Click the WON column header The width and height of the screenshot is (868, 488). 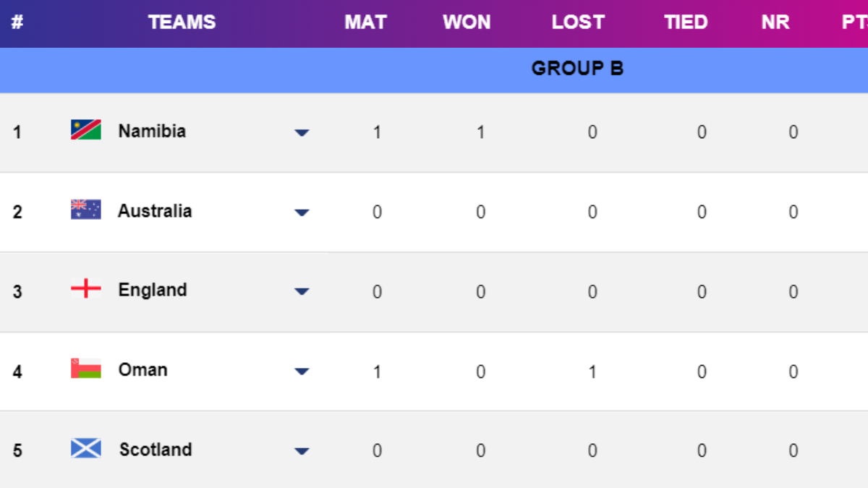[x=467, y=22]
